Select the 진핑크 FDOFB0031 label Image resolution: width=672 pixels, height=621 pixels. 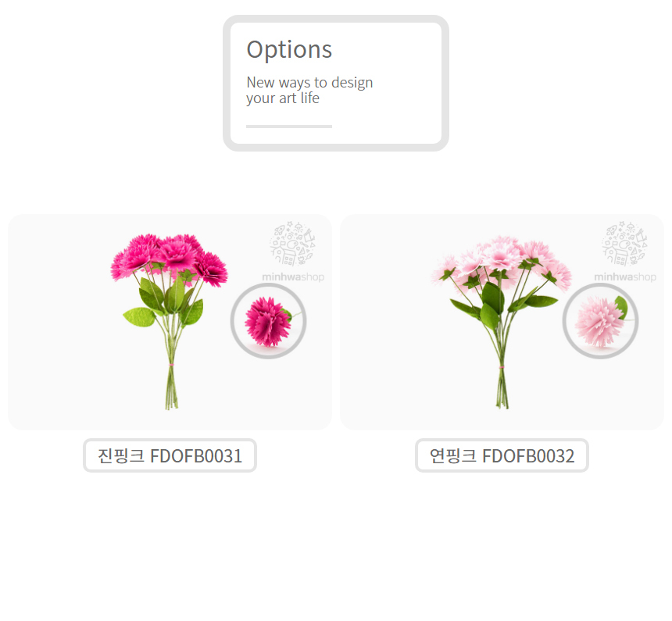170,455
